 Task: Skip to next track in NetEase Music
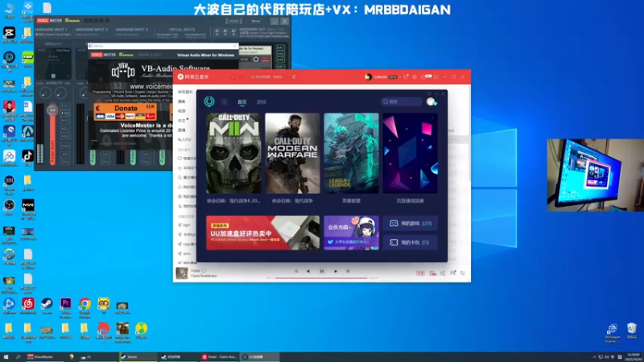point(336,271)
